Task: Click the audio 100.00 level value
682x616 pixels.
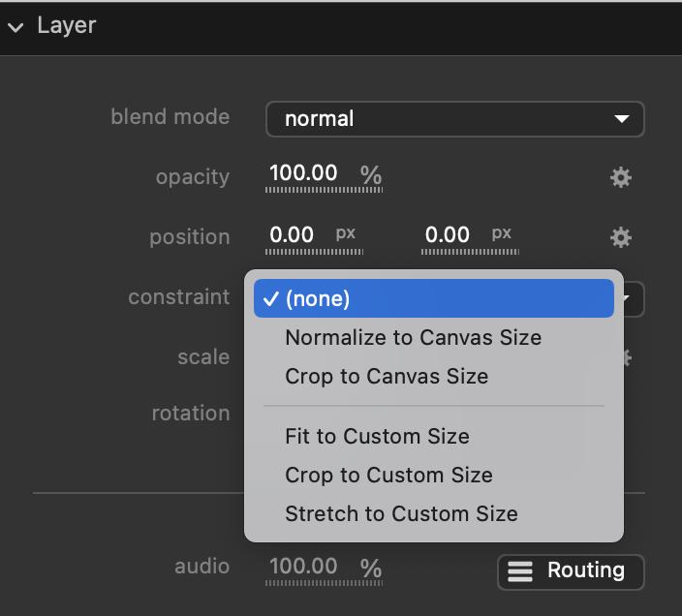Action: 303,568
